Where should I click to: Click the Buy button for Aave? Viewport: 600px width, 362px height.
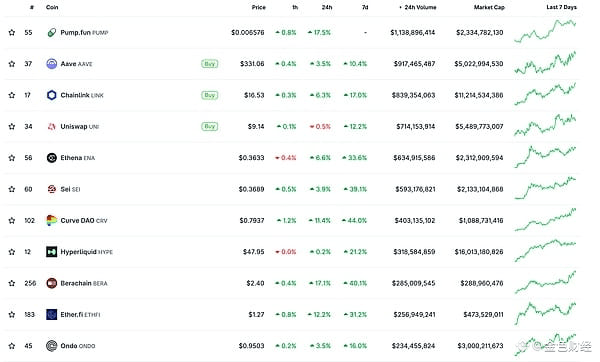210,64
